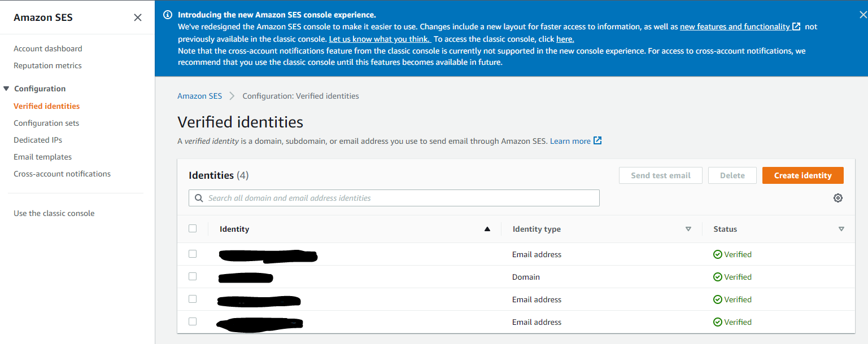Image resolution: width=868 pixels, height=344 pixels.
Task: Check the last row checkbox
Action: (x=193, y=321)
